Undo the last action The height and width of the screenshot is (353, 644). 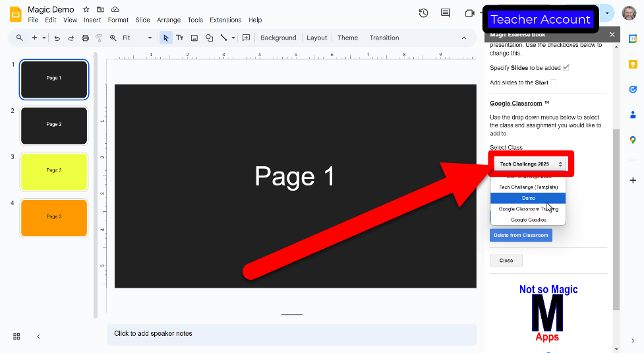tap(57, 38)
